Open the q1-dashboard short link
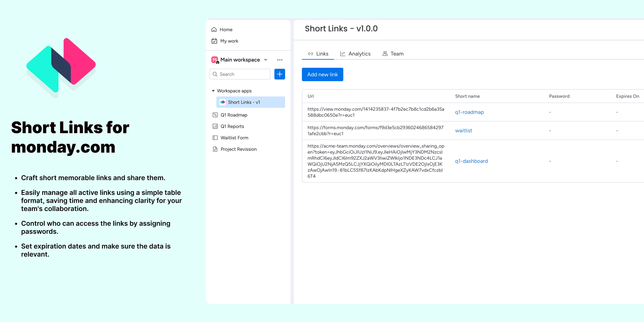 pos(471,161)
